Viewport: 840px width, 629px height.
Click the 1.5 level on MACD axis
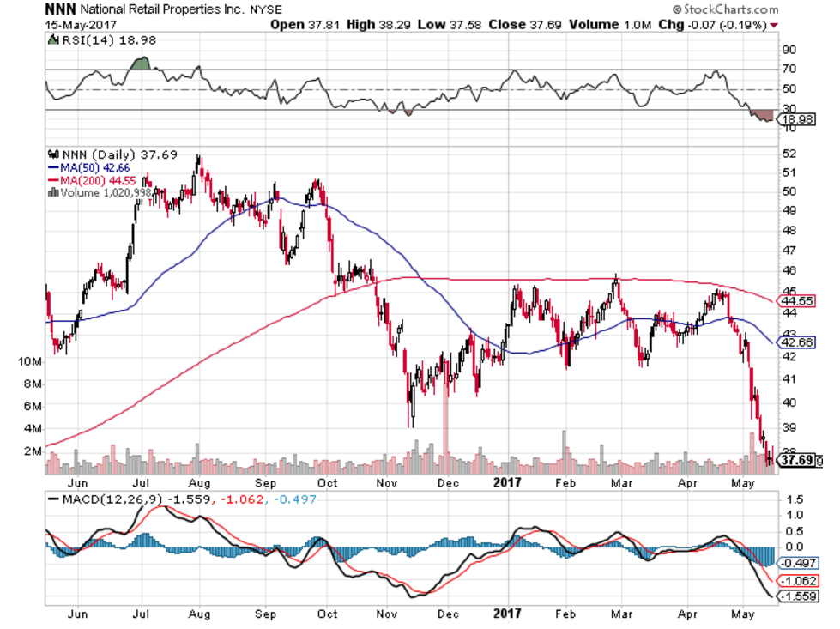click(x=795, y=499)
